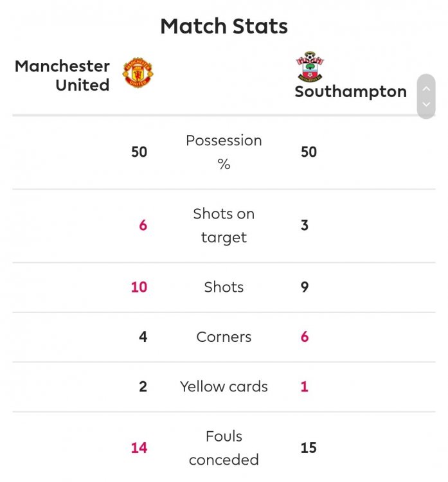Open the Southampton team name link
Viewport: 448px width, 482px height.
pos(350,92)
